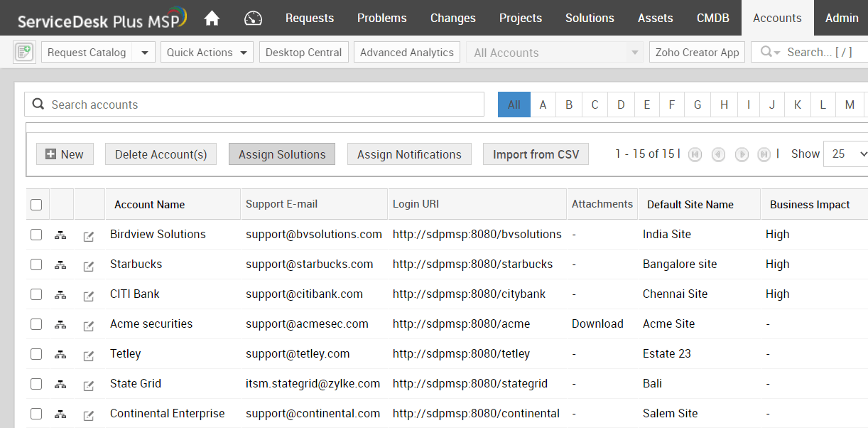Click the edit icon for Starbucks
Viewport: 868px width, 428px height.
[89, 266]
